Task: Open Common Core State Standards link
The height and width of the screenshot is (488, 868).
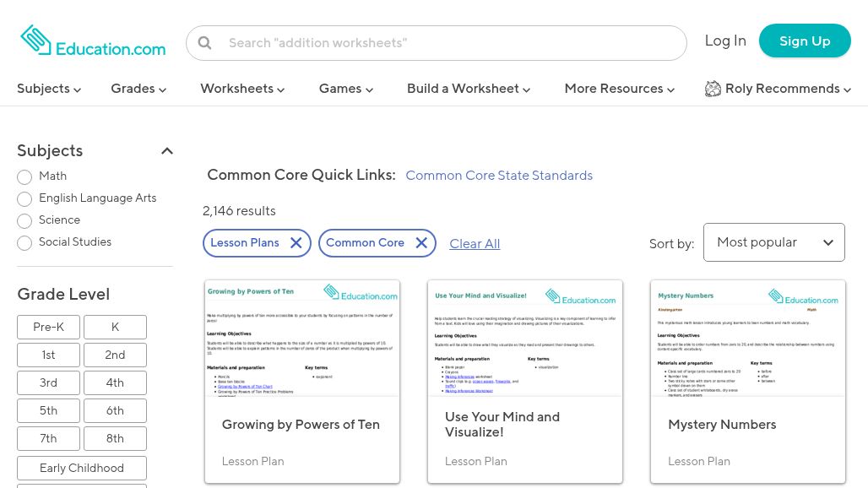Action: 499,176
